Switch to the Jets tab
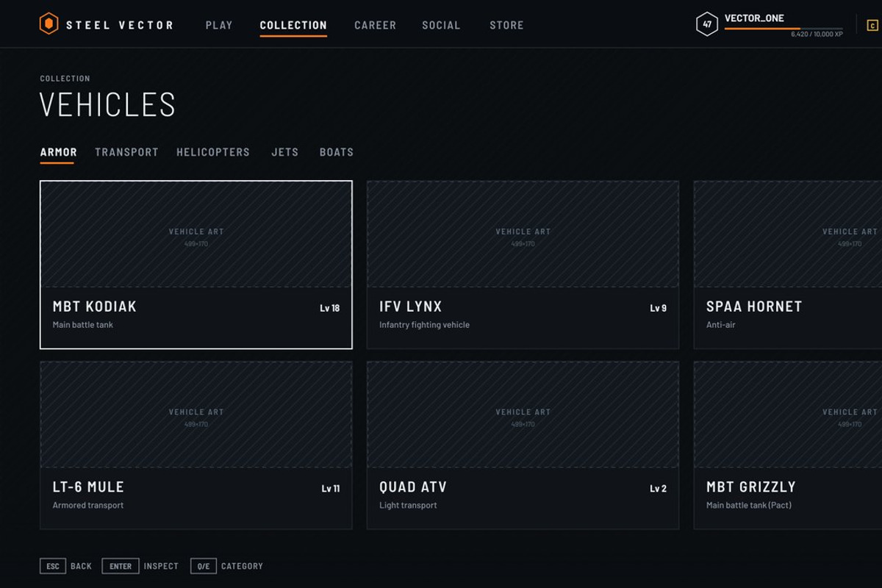 click(284, 152)
